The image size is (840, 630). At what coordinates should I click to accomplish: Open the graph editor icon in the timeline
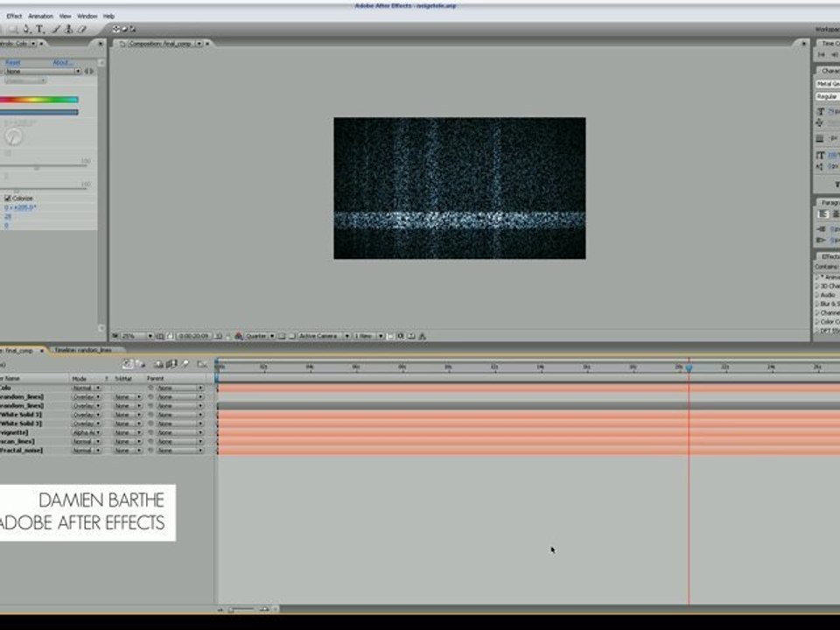click(x=202, y=364)
